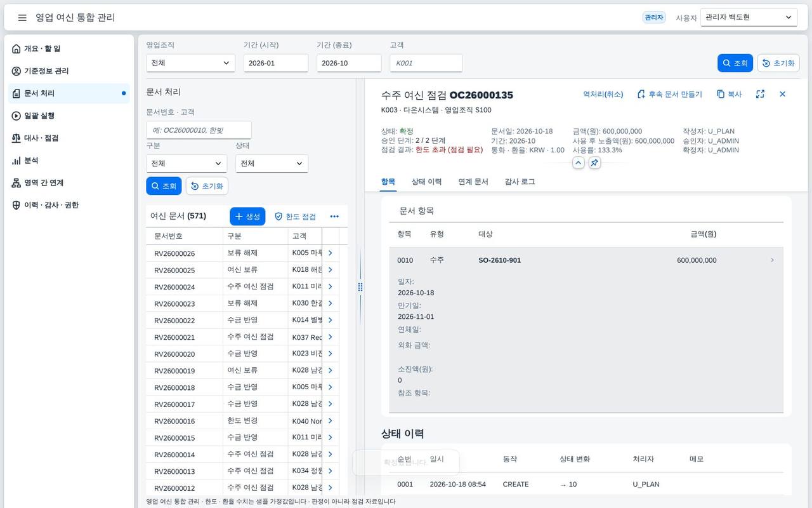
Task: Switch to the 항목 tab
Action: [x=388, y=182]
